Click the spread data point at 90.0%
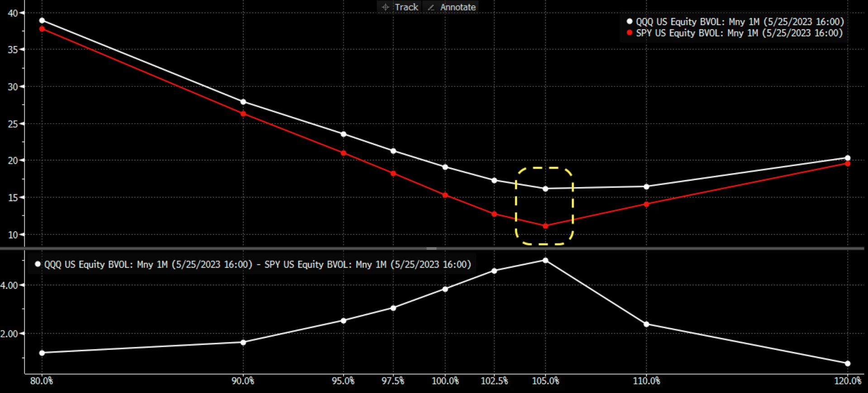 click(x=243, y=342)
